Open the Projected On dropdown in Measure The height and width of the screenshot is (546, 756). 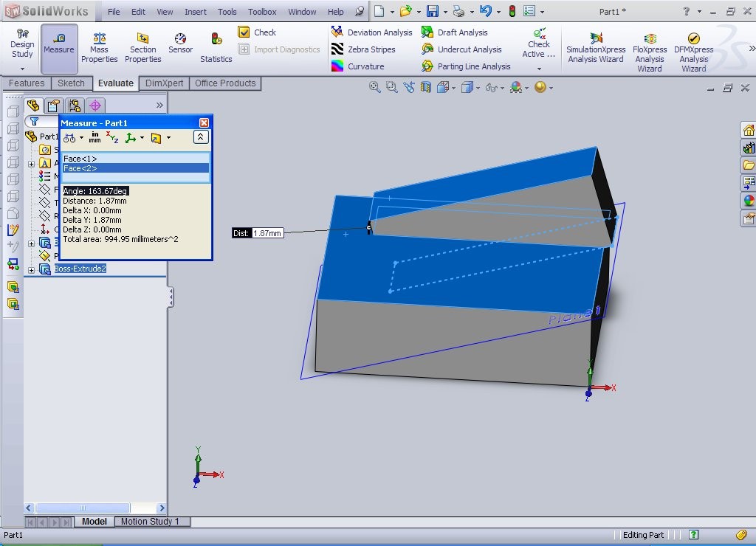168,138
